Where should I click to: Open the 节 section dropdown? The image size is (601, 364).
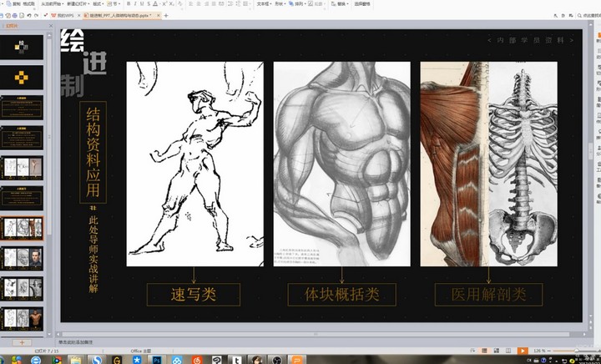pyautogui.click(x=114, y=3)
